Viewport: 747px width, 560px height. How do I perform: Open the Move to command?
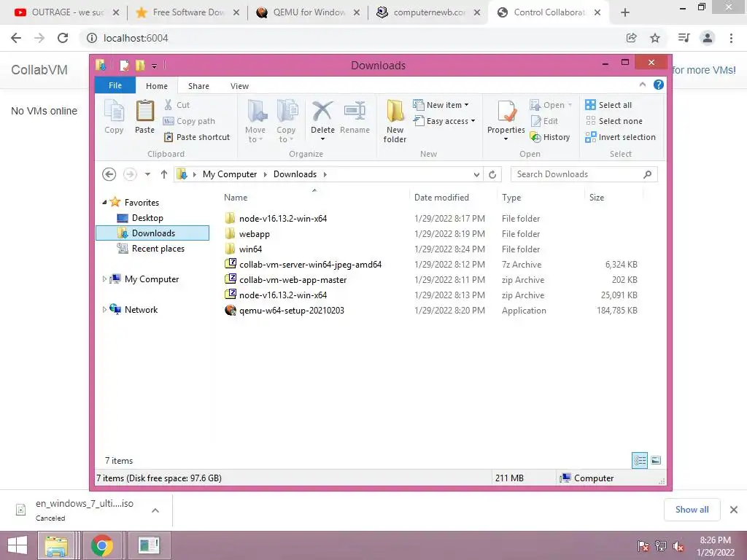256,121
